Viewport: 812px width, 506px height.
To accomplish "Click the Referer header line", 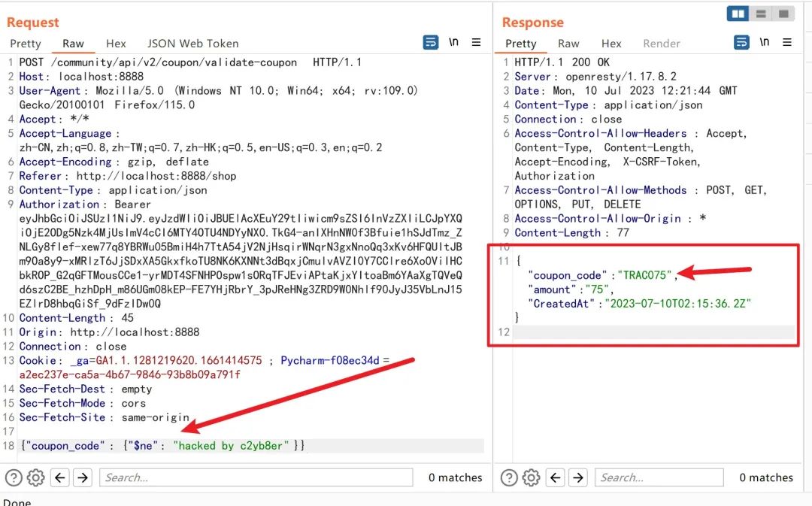I will 127,176.
